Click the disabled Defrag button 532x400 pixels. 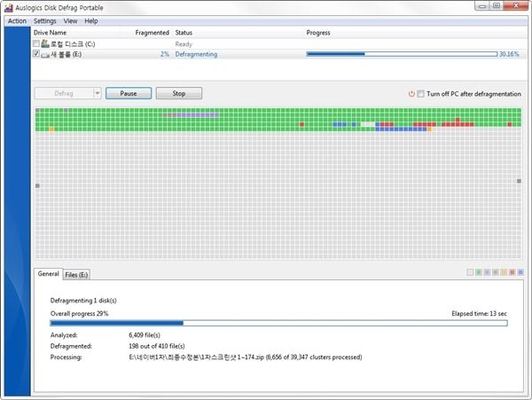click(x=64, y=93)
